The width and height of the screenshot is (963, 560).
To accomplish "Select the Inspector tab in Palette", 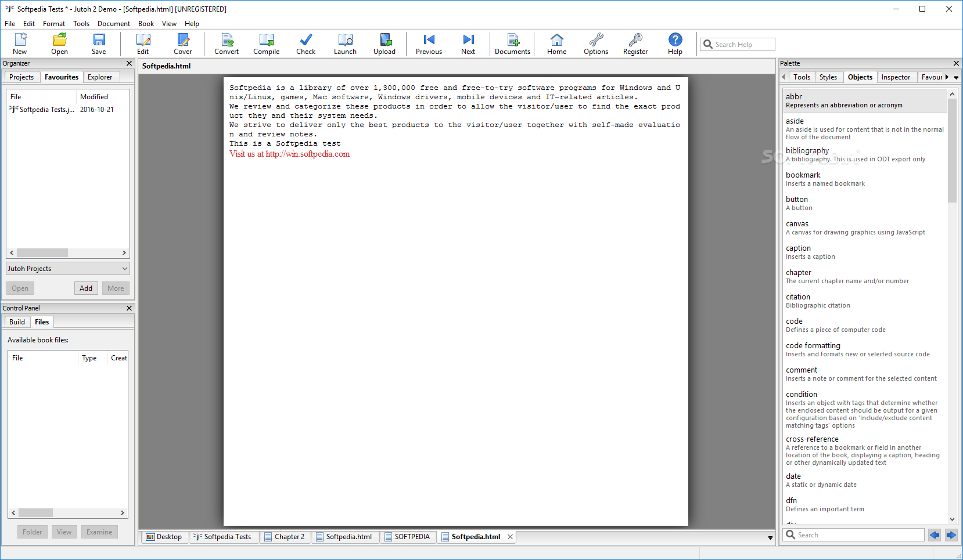I will (x=896, y=77).
